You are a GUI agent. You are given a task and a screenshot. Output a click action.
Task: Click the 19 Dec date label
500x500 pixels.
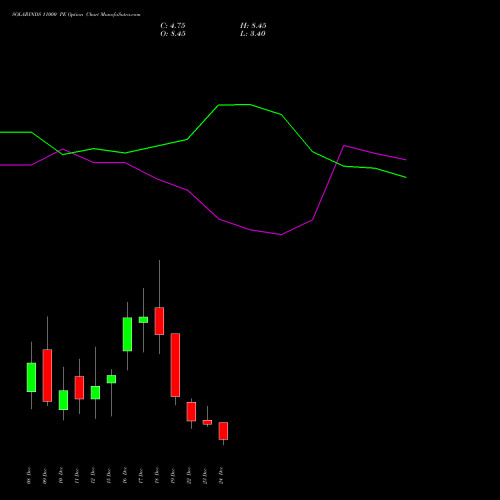[173, 476]
